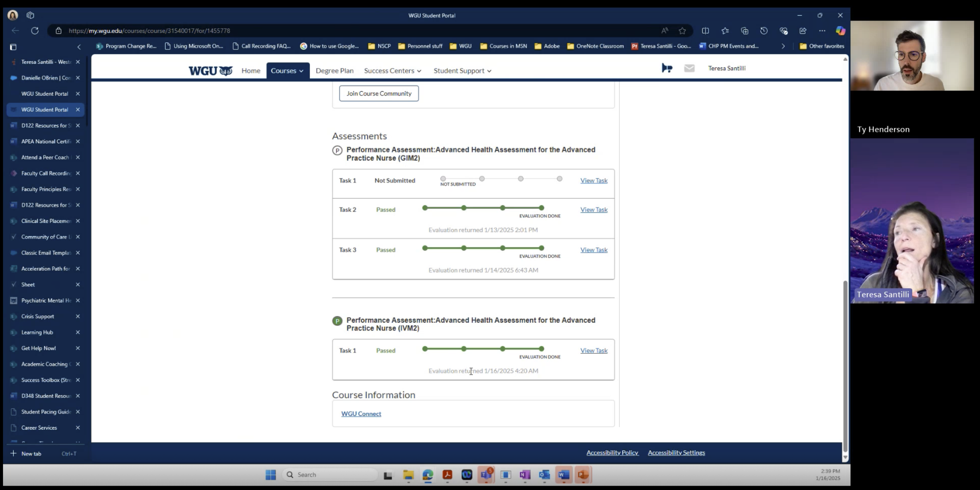The height and width of the screenshot is (490, 980).
Task: Open Student Support dropdown menu
Action: (462, 71)
